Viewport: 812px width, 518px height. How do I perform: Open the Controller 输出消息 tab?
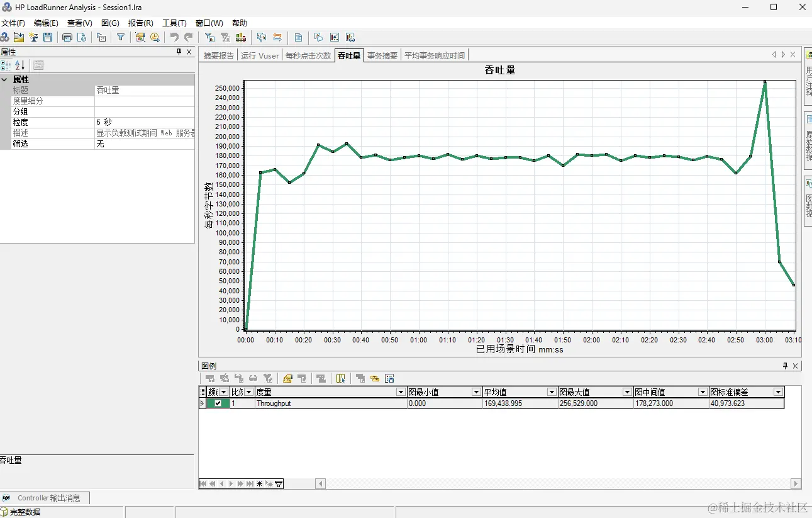tap(48, 498)
